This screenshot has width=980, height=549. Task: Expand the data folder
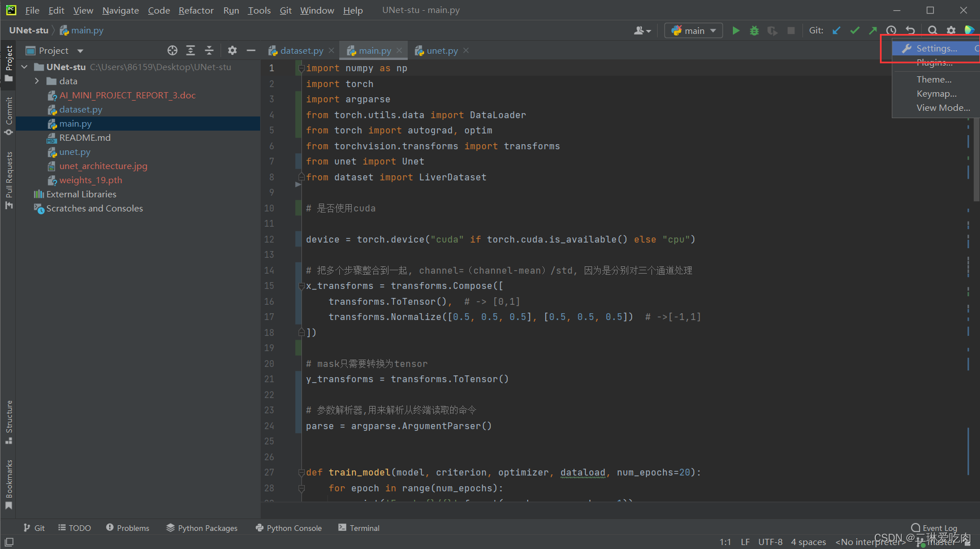tap(37, 81)
